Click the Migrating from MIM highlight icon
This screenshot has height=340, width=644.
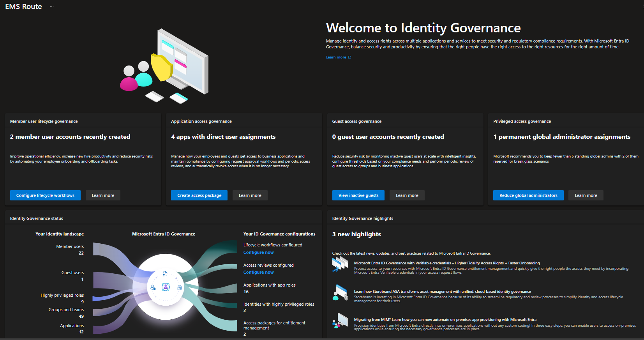tap(340, 321)
